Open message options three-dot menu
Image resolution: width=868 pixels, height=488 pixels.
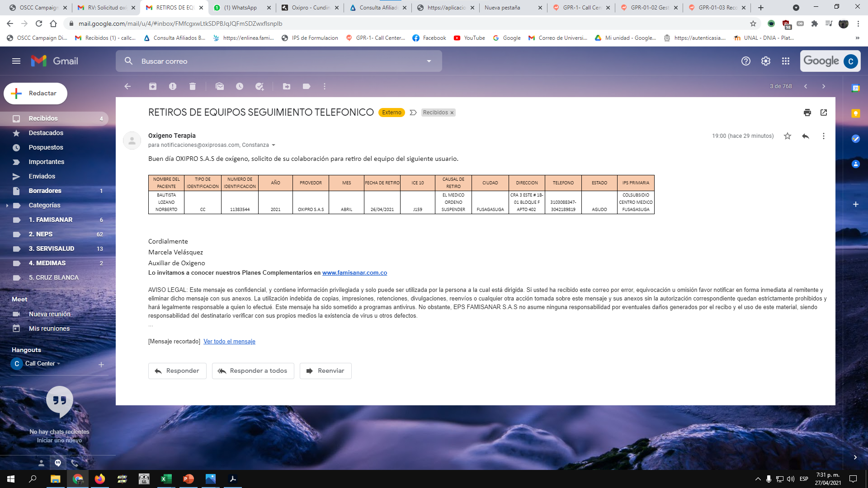(x=824, y=136)
